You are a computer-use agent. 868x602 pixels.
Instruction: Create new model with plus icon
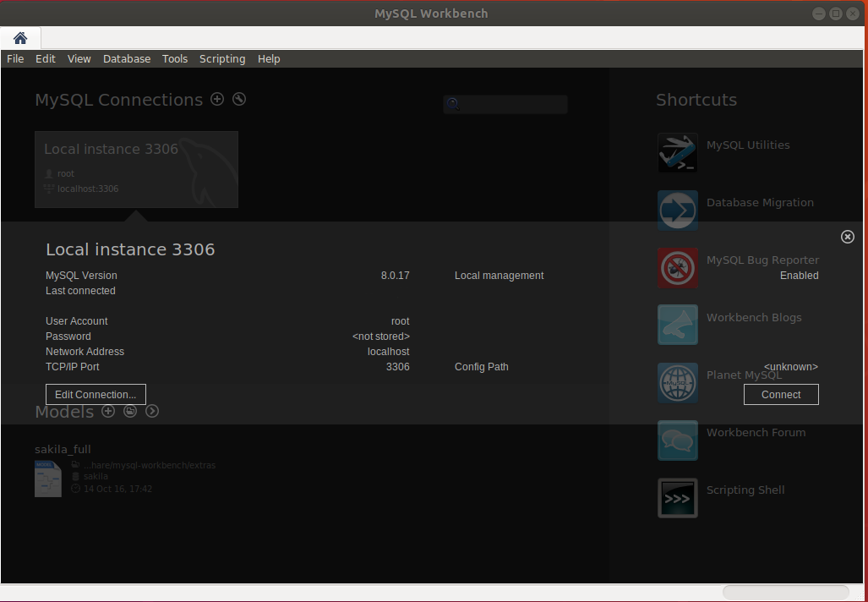point(108,411)
